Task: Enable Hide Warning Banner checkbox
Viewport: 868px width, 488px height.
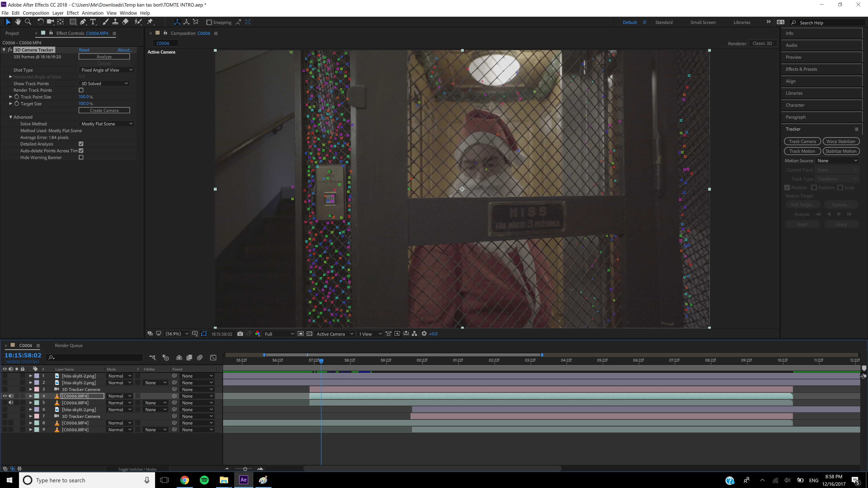Action: point(81,157)
